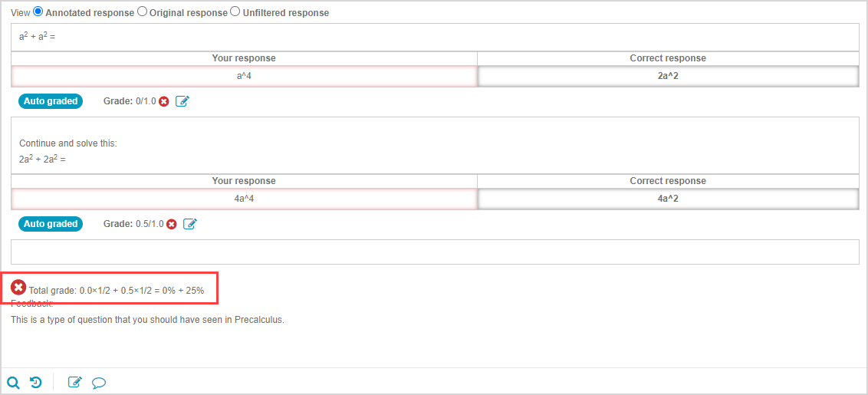Click the large red X by Total grade
Screen dimensions: 868x395
19,288
